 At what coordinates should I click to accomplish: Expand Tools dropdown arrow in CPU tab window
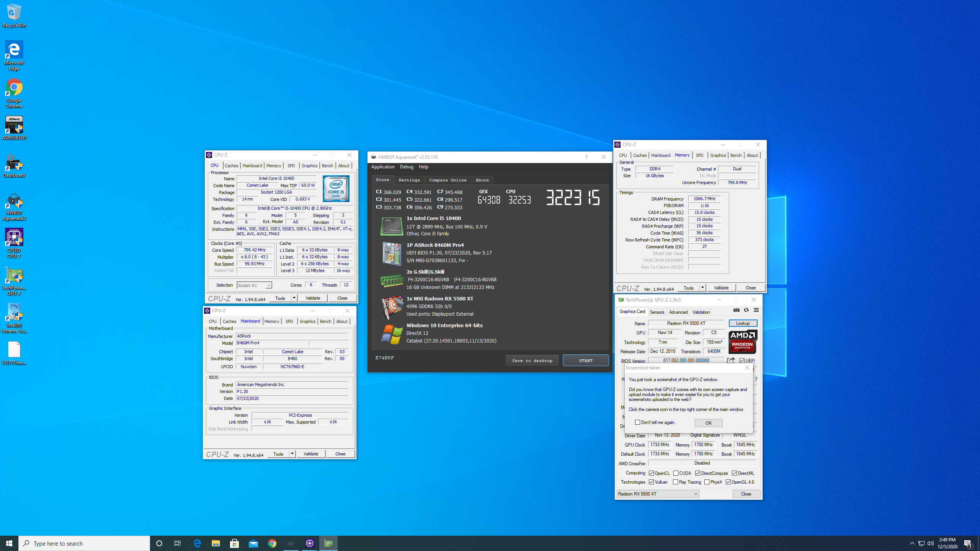pyautogui.click(x=294, y=298)
